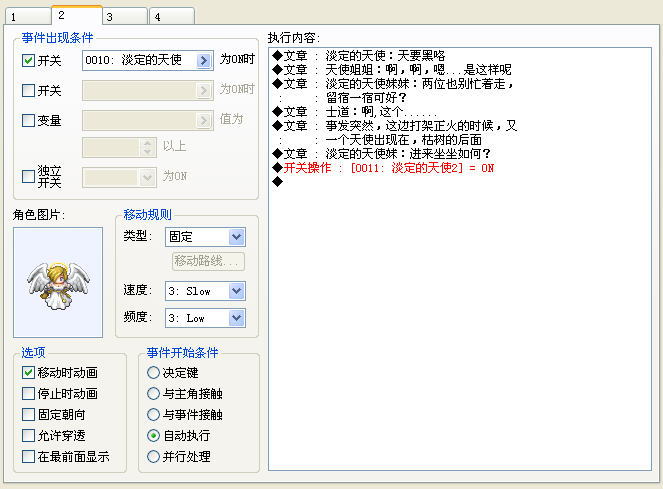Image resolution: width=663 pixels, height=489 pixels.
Task: Tick the 独立开关 checkbox
Action: click(x=28, y=176)
